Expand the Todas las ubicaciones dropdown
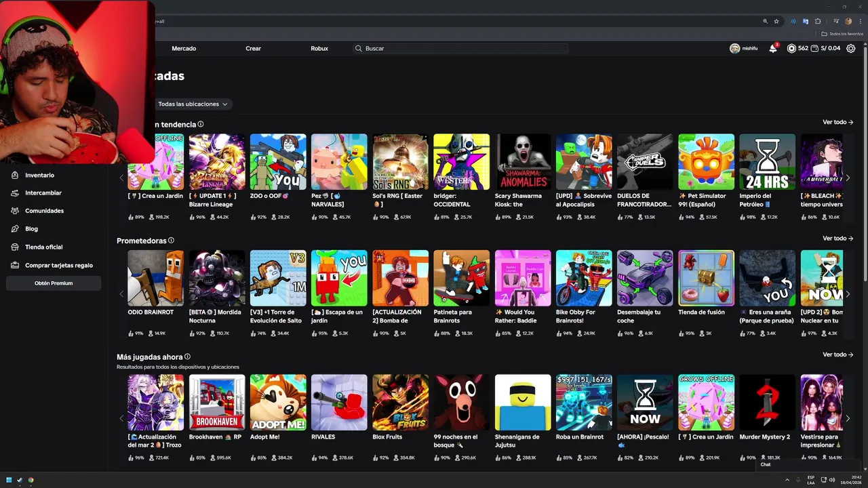Image resolution: width=868 pixels, height=488 pixels. pyautogui.click(x=193, y=104)
